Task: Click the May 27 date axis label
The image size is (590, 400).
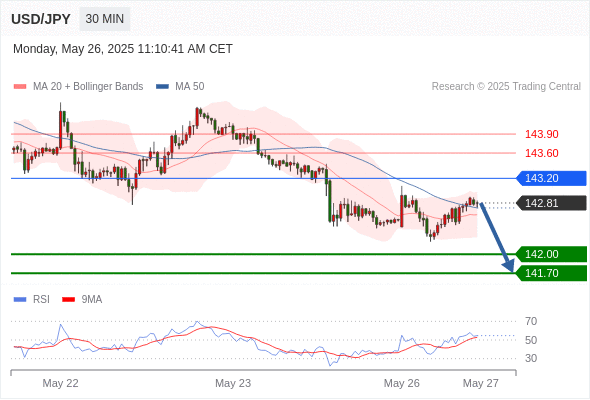Action: [x=481, y=383]
